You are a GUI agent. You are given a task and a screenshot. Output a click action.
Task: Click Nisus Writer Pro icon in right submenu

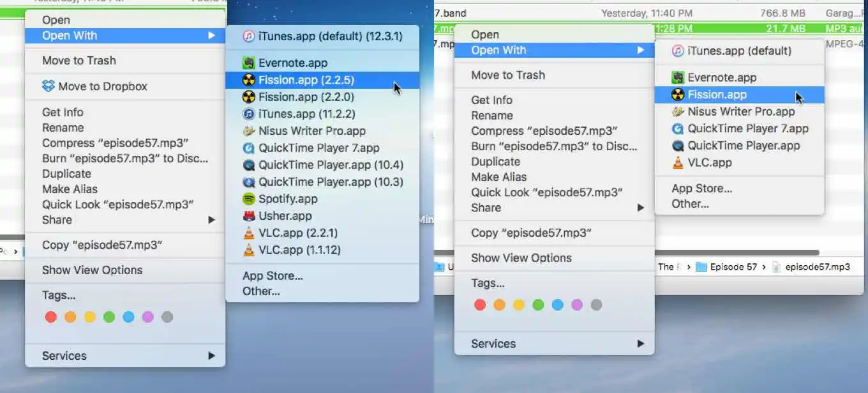click(x=678, y=111)
